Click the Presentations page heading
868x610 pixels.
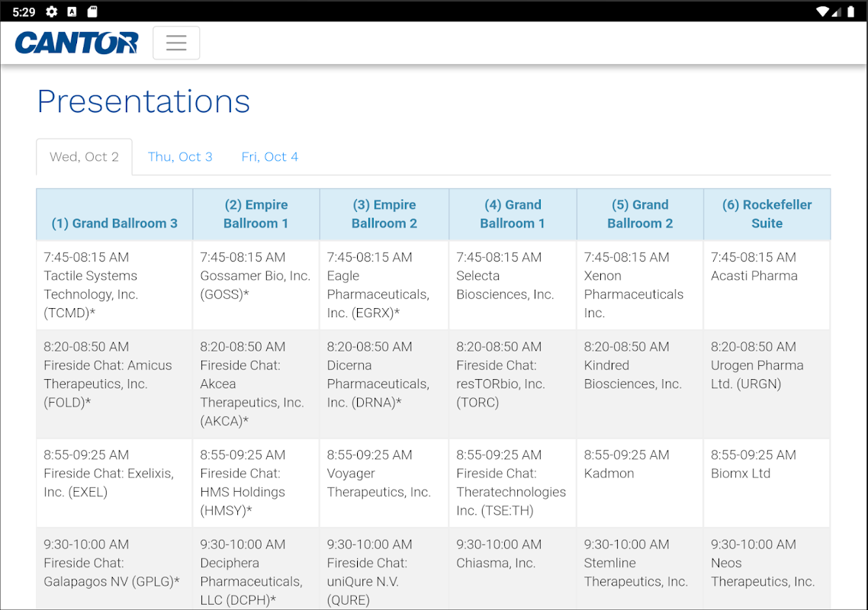143,101
